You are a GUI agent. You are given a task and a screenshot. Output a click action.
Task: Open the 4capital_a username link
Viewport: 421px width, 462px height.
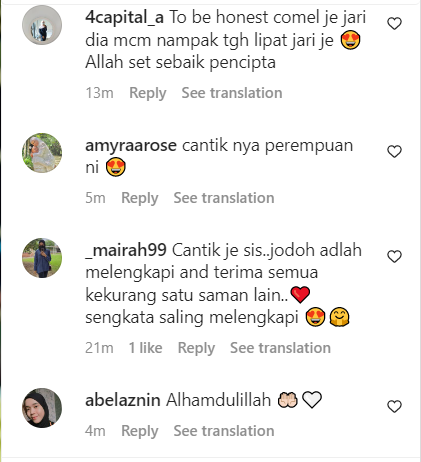tap(124, 17)
